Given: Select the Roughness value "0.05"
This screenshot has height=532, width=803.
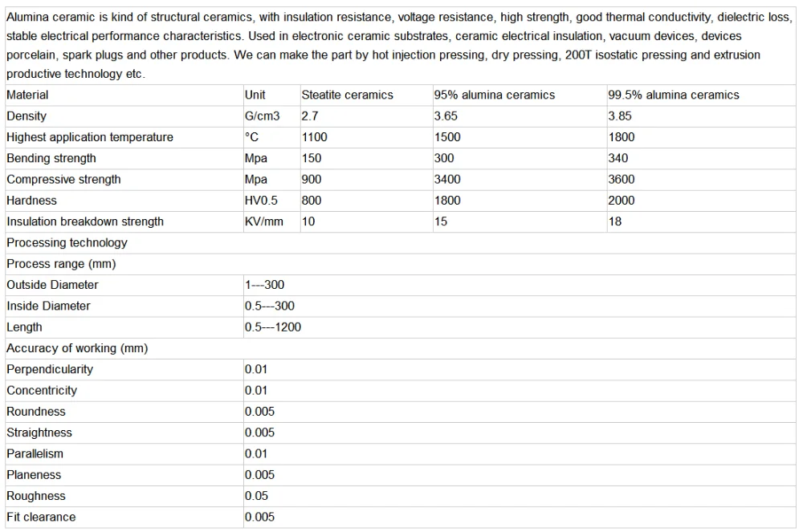Looking at the screenshot, I should pyautogui.click(x=257, y=496).
